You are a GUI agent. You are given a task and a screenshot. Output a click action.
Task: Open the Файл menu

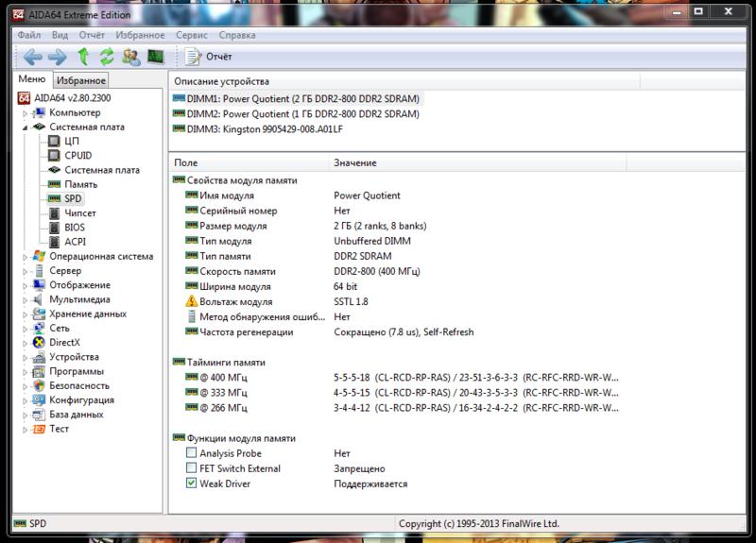[x=29, y=35]
